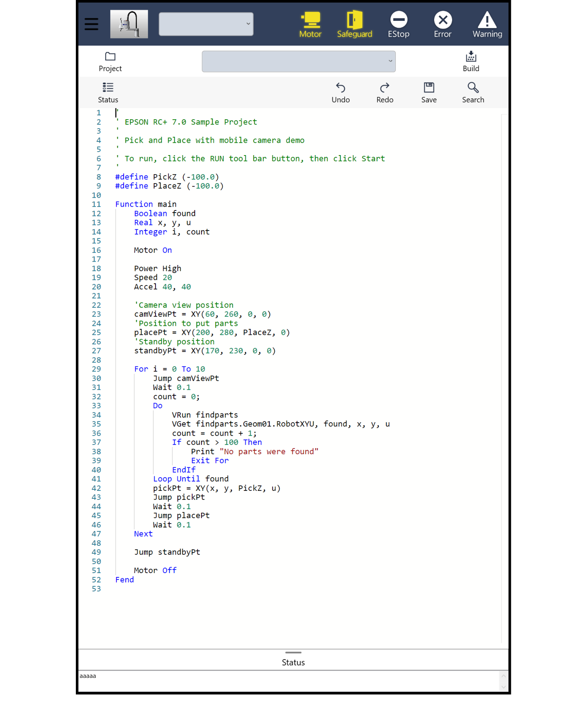Click the 'camViewPt = XY(60, 260, 0, 0)' line
The image size is (588, 726).
[x=202, y=314]
